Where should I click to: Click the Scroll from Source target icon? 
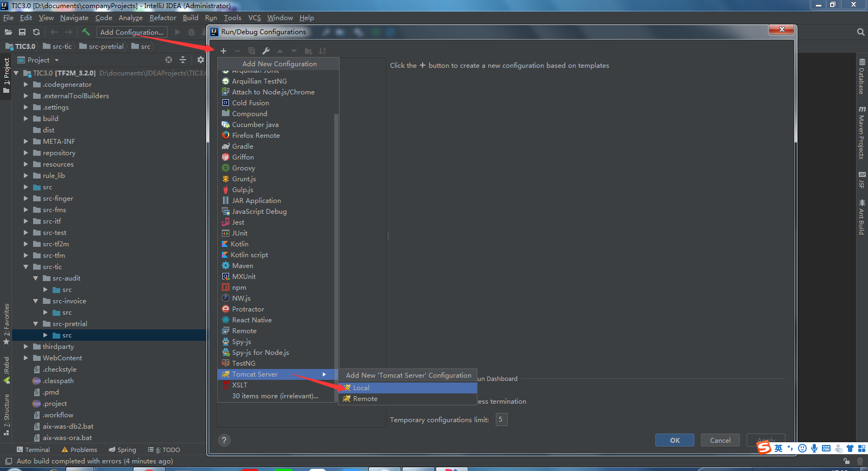pos(169,60)
